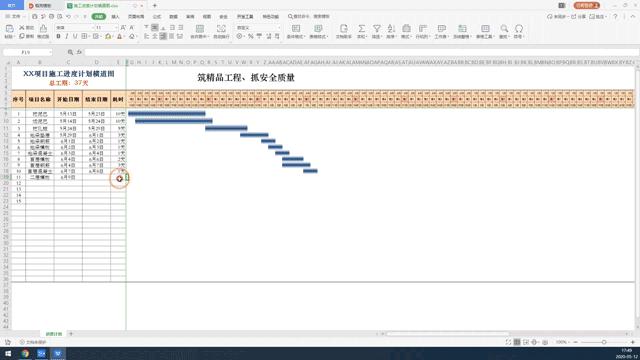640x360 pixels.
Task: Add a new sheet with plus button
Action: [x=71, y=334]
